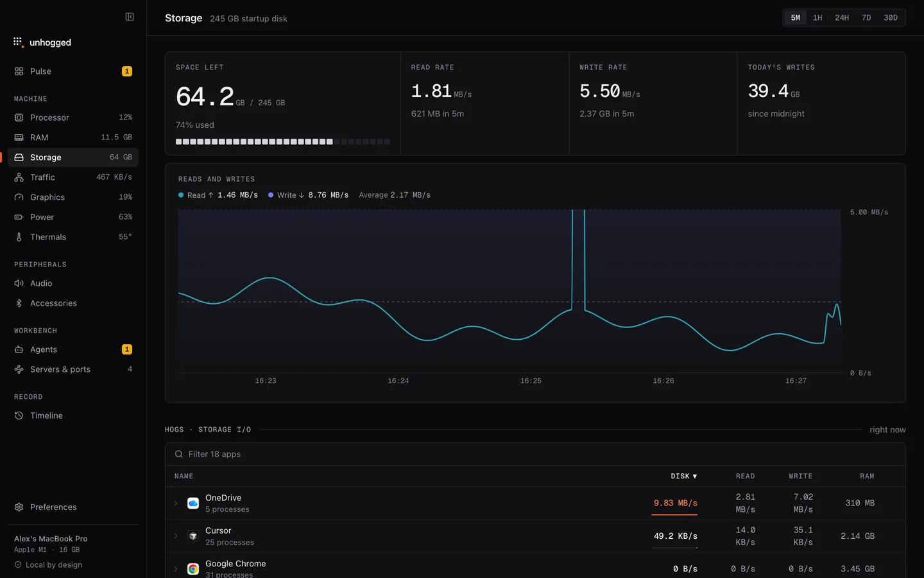Switch time range to 1H
This screenshot has width=924, height=578.
pyautogui.click(x=817, y=18)
